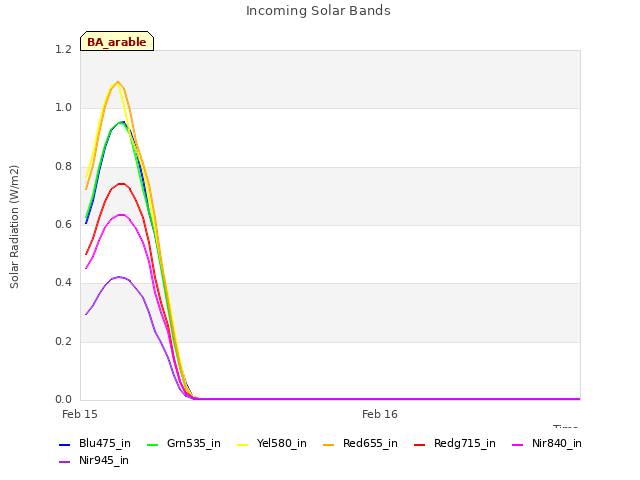The height and width of the screenshot is (480, 640).
Task: Toggle the Red655_in legend entry
Action: tap(360, 443)
